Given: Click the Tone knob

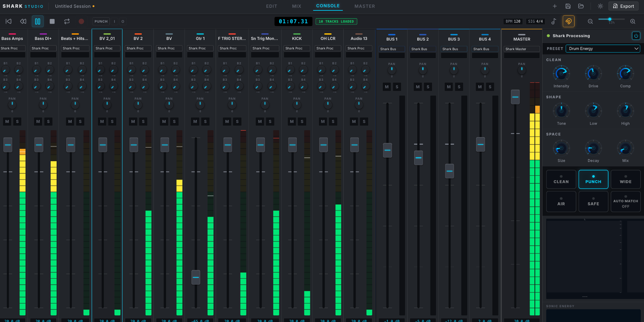Looking at the screenshot, I should click(561, 111).
